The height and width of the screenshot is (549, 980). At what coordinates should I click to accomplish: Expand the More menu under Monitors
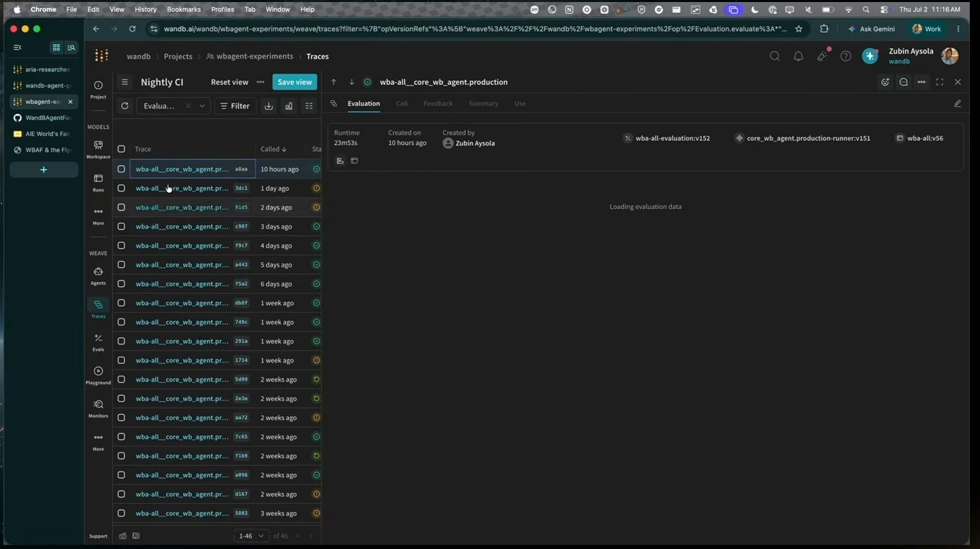point(98,442)
